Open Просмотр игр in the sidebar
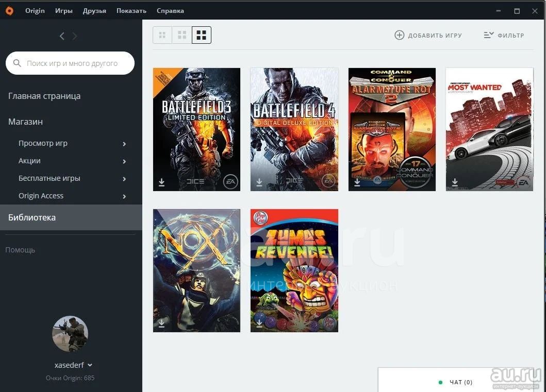The width and height of the screenshot is (546, 392). tap(43, 143)
